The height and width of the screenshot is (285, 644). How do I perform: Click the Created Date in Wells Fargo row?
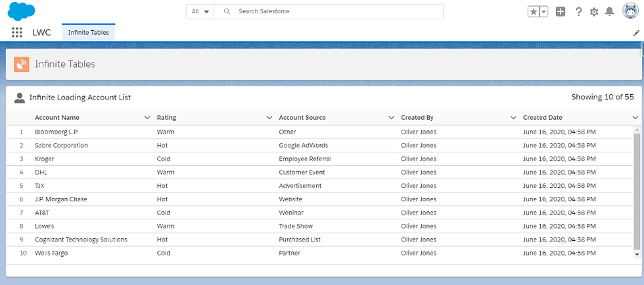click(559, 253)
